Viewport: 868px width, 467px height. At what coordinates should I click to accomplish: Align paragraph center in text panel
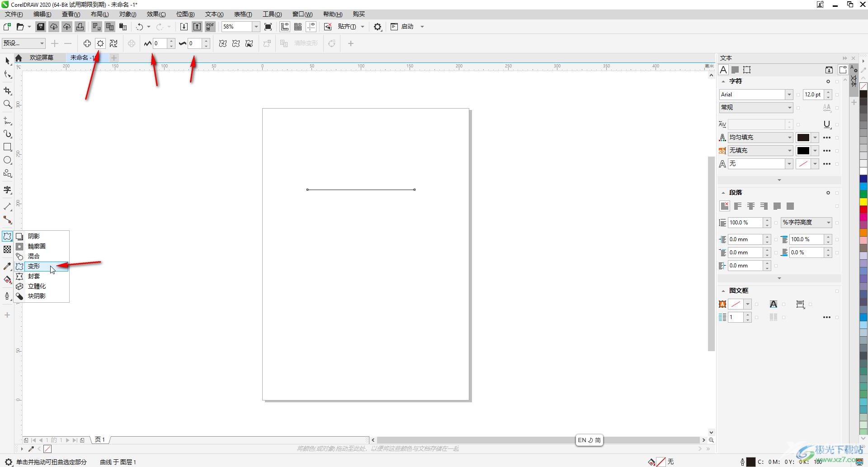[x=751, y=206]
